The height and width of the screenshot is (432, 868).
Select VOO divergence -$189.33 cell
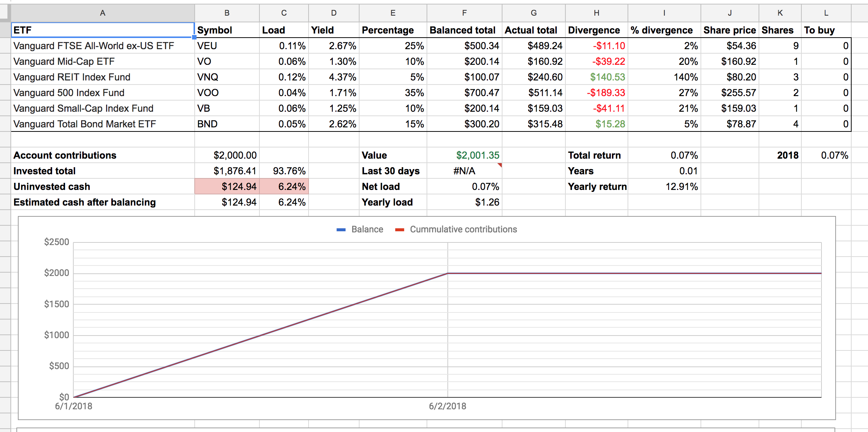click(x=596, y=93)
